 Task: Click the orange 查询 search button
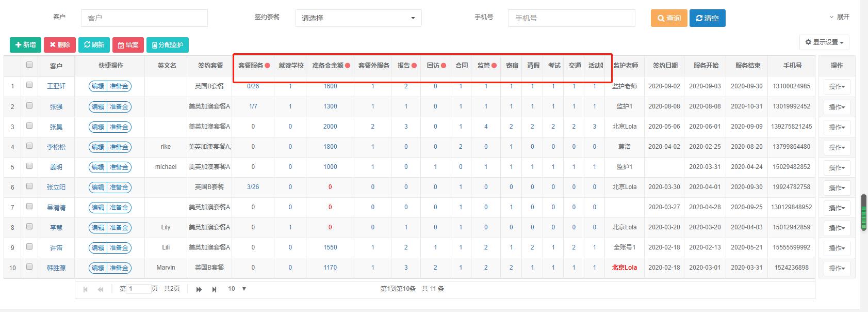click(669, 18)
